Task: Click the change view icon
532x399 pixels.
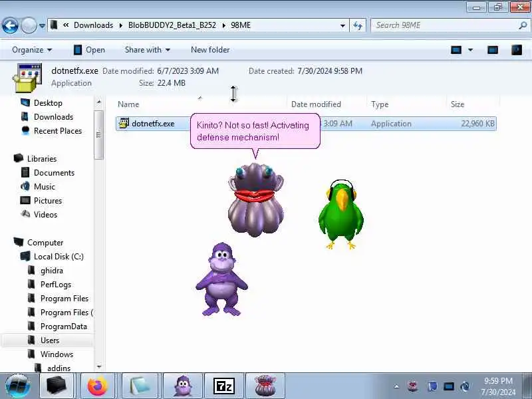Action: pos(456,51)
